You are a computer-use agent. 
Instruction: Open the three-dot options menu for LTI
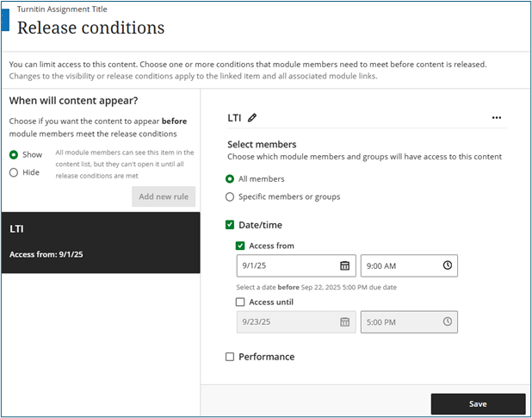pos(496,118)
